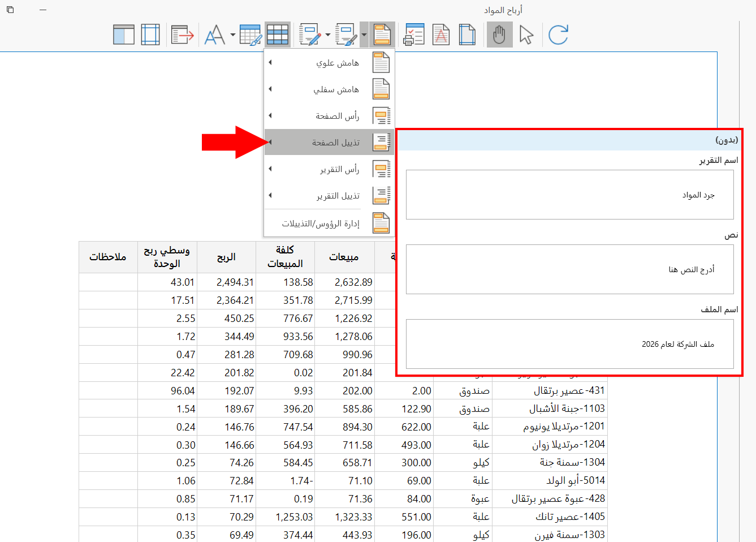Open the هامش علوي menu entry
The height and width of the screenshot is (542, 756).
click(329, 62)
